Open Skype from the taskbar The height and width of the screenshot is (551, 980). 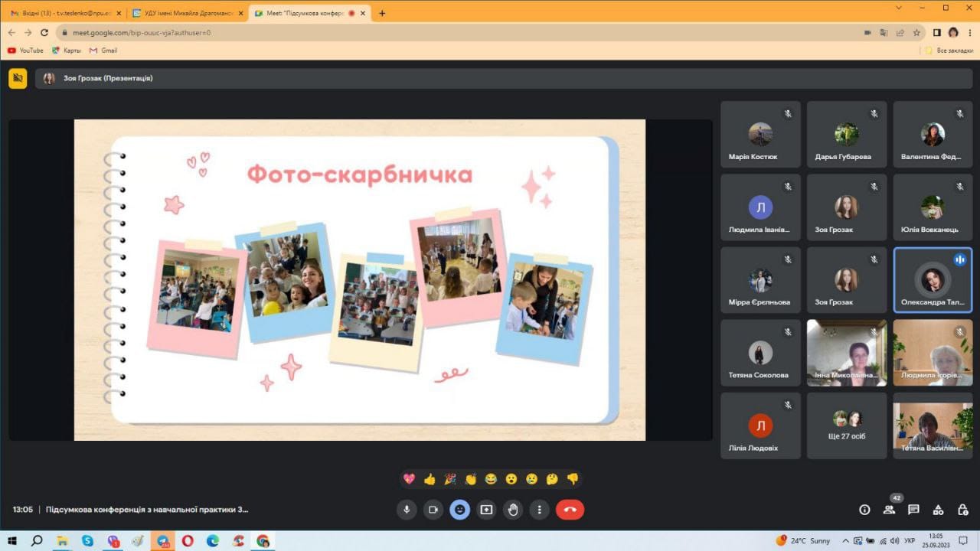pos(87,540)
